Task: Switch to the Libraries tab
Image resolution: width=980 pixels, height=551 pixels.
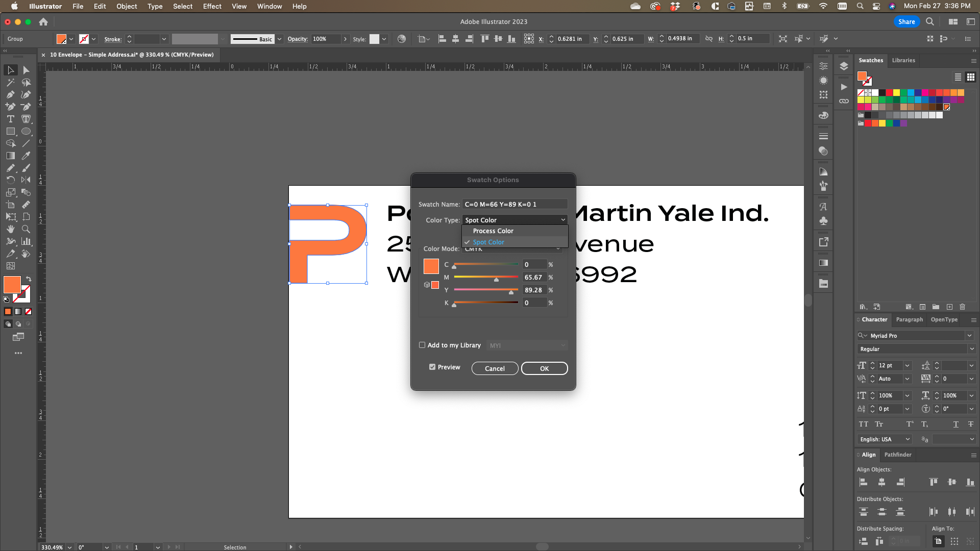Action: (x=903, y=60)
